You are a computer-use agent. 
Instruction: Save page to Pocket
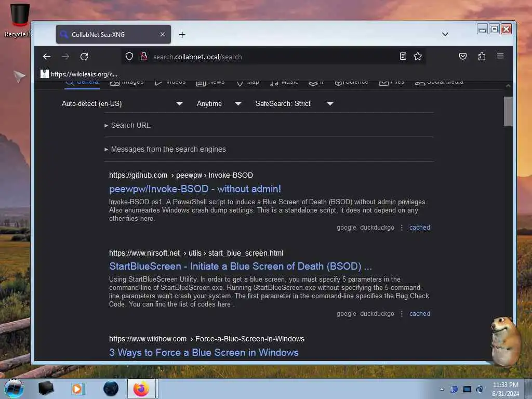(x=463, y=56)
